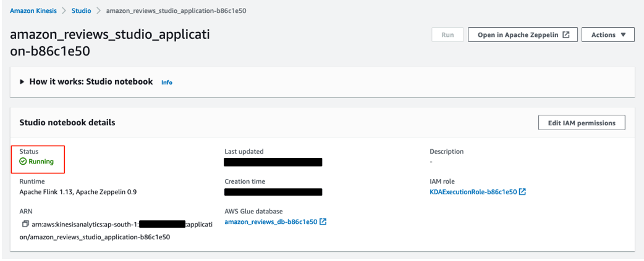The height and width of the screenshot is (261, 644).
Task: Click the application name page title
Action: pyautogui.click(x=109, y=43)
